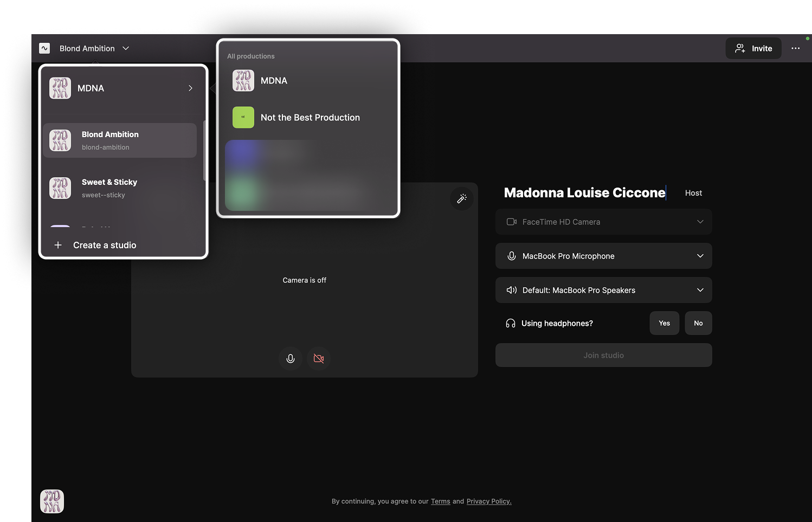Click the Invite button
812x522 pixels.
click(753, 48)
